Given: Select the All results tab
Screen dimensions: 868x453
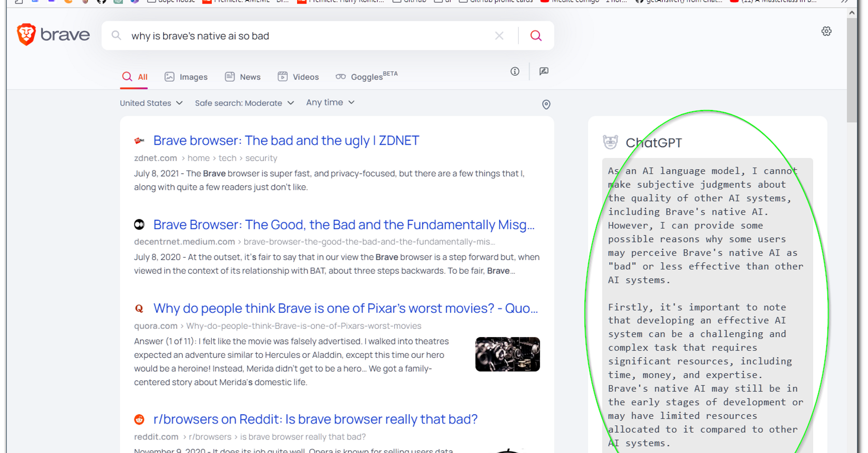Looking at the screenshot, I should (135, 77).
